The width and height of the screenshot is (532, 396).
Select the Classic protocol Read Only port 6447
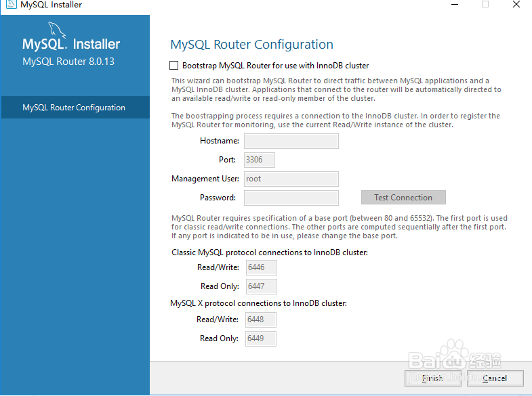coord(261,286)
